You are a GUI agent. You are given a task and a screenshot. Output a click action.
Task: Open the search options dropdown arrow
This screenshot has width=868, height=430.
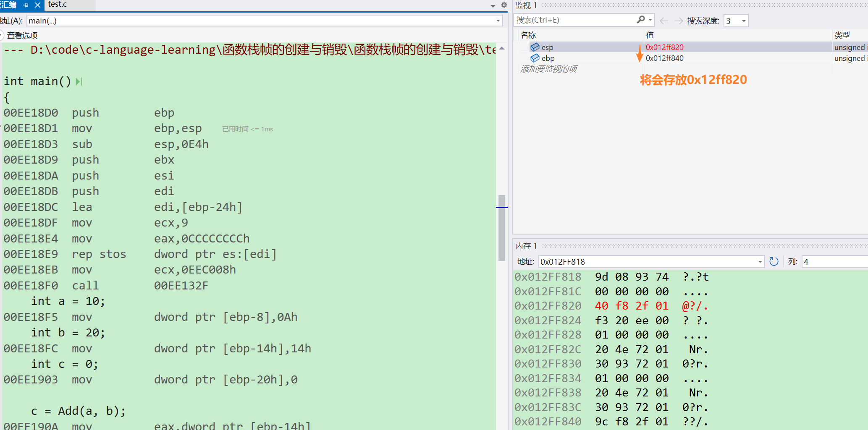(x=650, y=20)
